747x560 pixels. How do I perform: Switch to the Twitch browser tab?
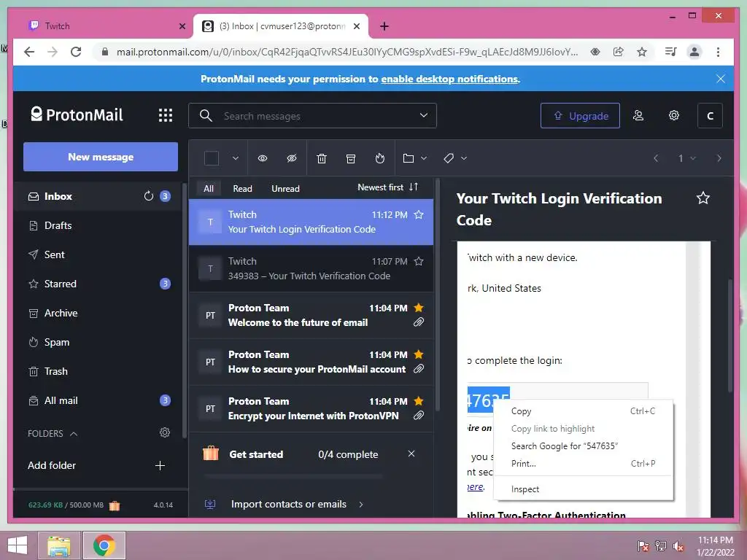tap(107, 26)
